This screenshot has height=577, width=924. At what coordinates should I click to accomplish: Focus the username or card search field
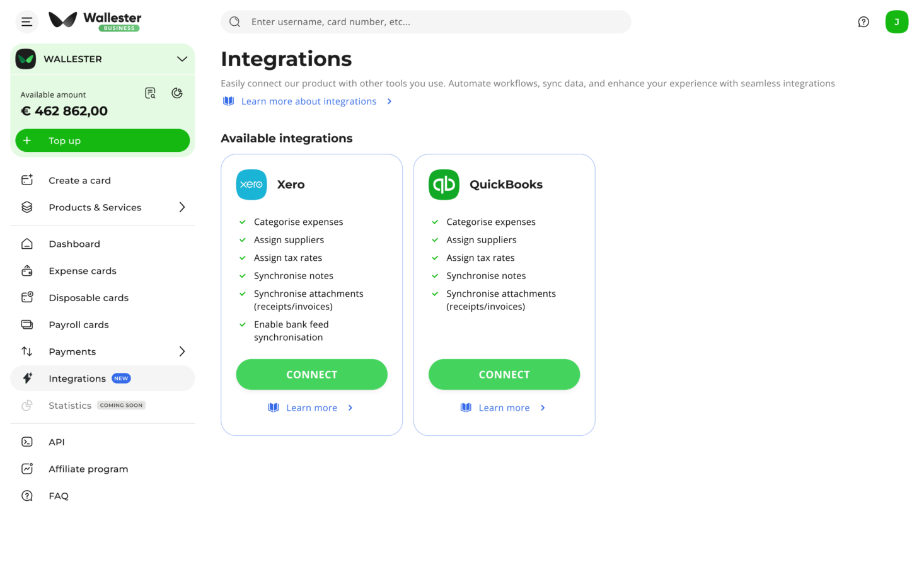pyautogui.click(x=435, y=22)
